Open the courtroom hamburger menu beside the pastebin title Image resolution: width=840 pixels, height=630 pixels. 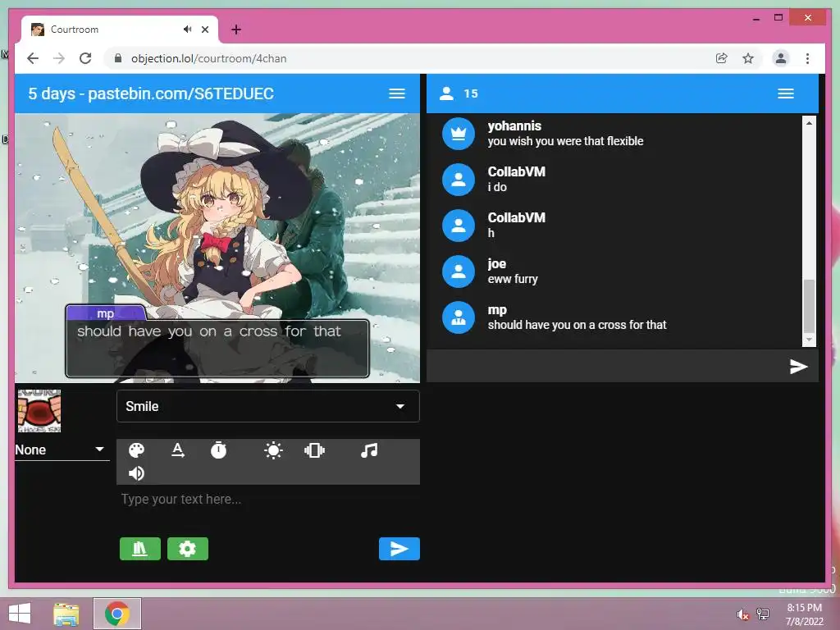coord(397,94)
